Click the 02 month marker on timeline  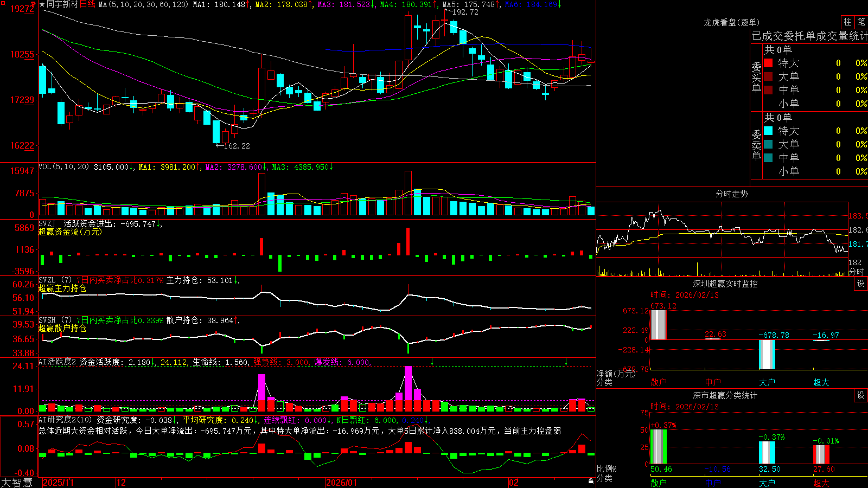click(x=514, y=483)
